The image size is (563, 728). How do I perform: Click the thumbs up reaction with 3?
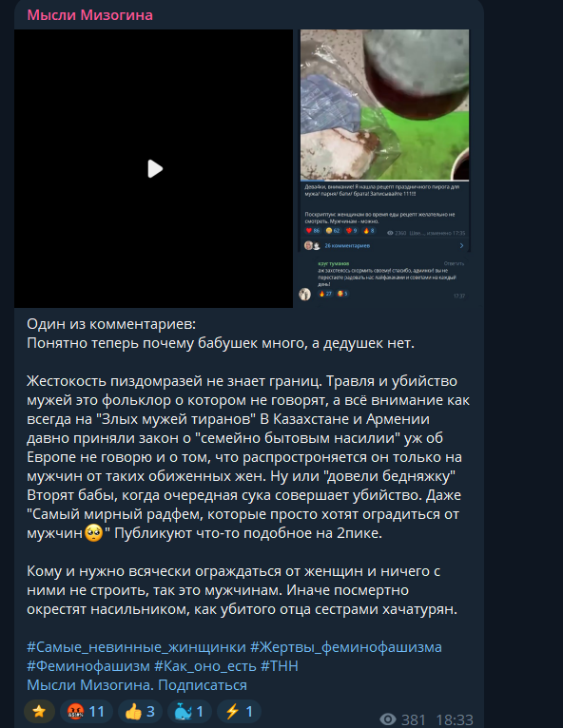tap(140, 711)
